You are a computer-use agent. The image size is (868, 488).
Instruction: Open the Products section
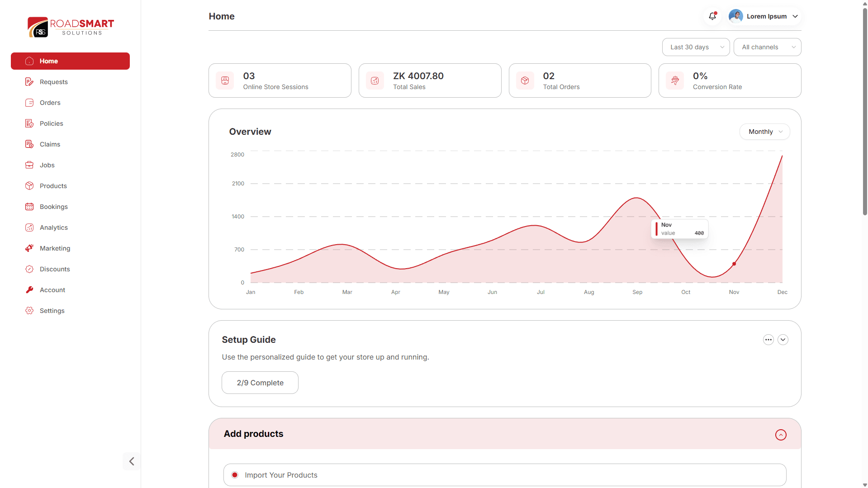tap(52, 185)
